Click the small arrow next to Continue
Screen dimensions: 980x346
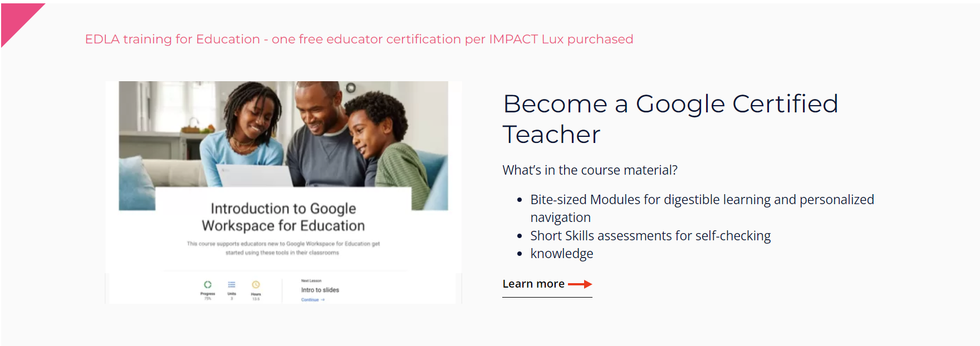(323, 300)
